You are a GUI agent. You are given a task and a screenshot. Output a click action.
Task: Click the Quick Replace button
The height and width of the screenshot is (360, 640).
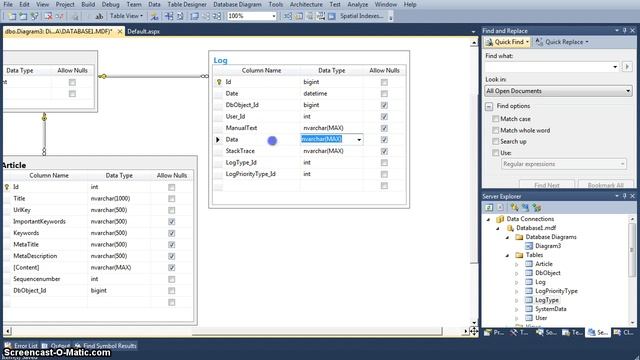point(562,42)
